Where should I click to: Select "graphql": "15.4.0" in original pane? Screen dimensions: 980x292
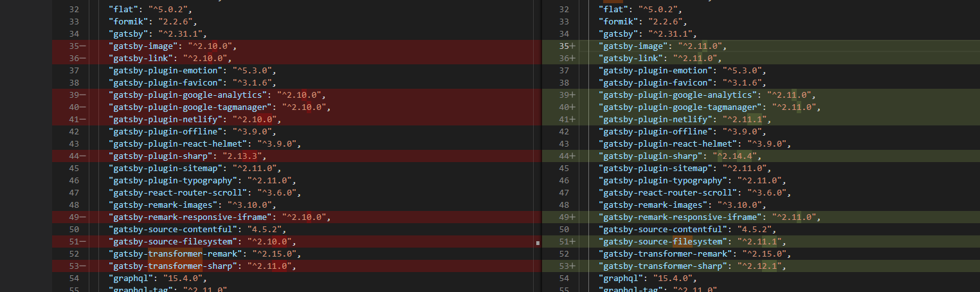tap(158, 278)
